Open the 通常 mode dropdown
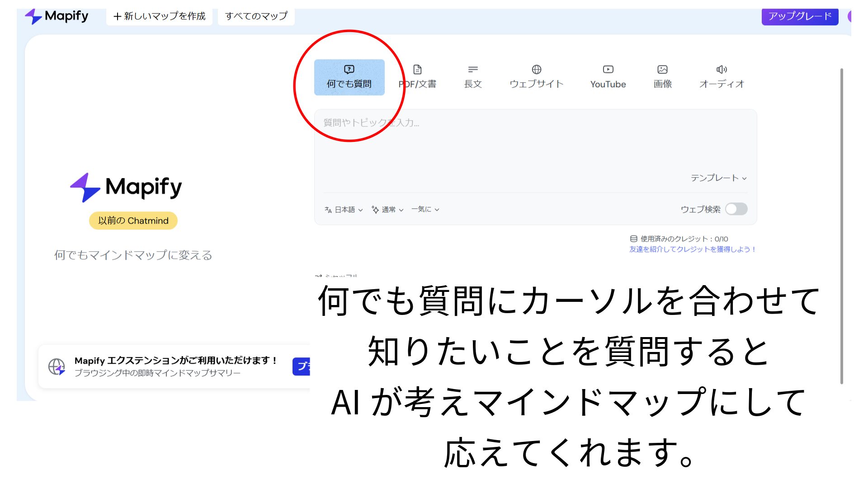Viewport: 868px width, 488px height. (388, 209)
